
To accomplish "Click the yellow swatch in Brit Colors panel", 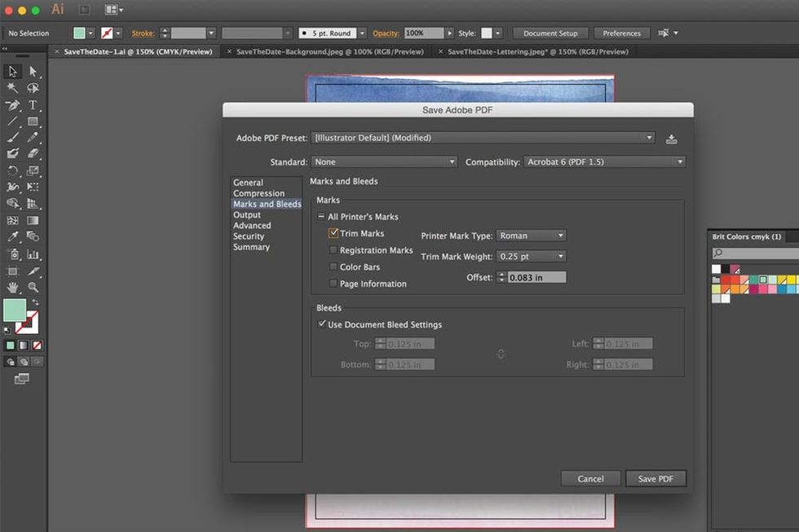I will pyautogui.click(x=792, y=279).
